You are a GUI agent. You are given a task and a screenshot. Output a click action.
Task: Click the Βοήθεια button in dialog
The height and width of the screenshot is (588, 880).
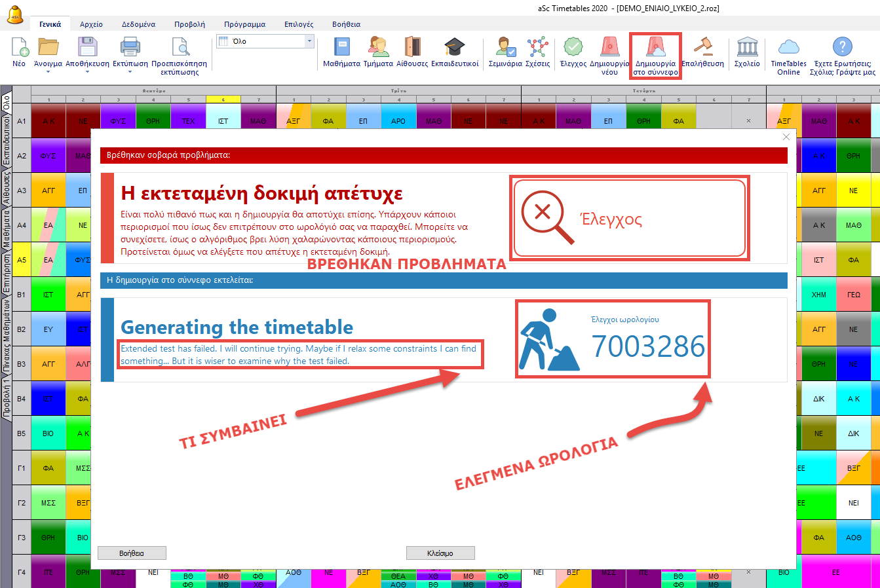pyautogui.click(x=132, y=553)
